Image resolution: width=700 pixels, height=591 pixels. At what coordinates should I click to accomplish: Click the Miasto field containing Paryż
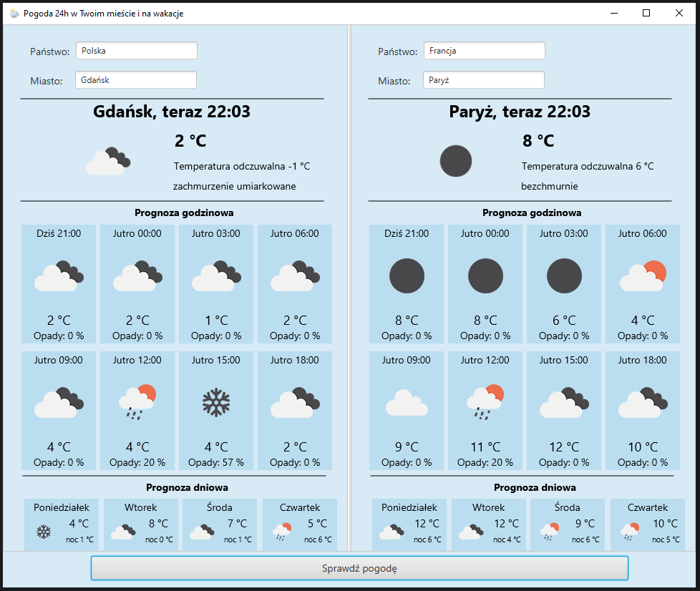(x=483, y=80)
